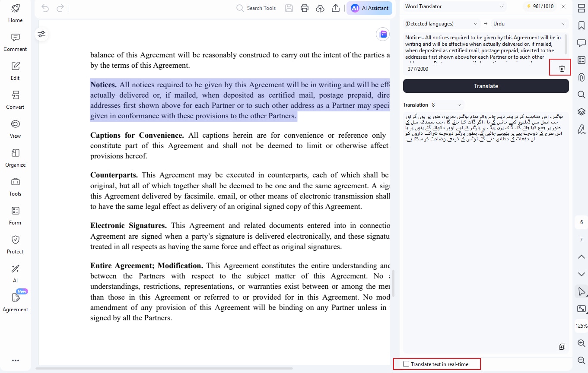Open the comments panel icon
The width and height of the screenshot is (588, 373).
582,43
